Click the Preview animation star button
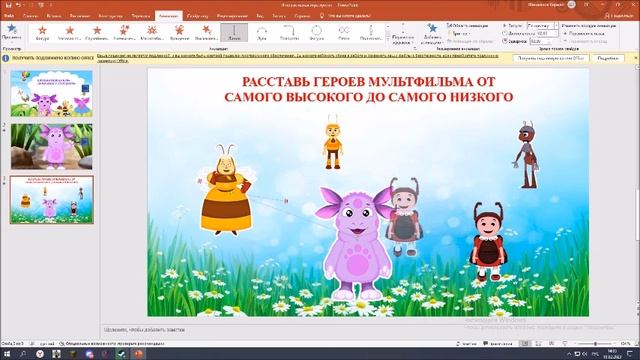The height and width of the screenshot is (360, 640). point(11,32)
